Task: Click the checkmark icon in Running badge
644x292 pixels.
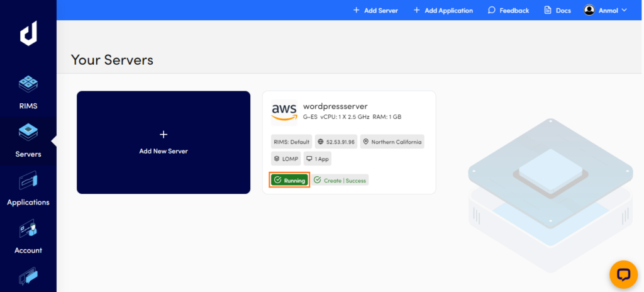Action: click(278, 180)
